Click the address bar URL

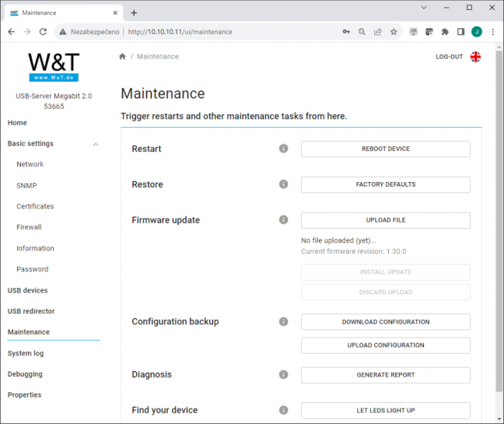point(180,32)
